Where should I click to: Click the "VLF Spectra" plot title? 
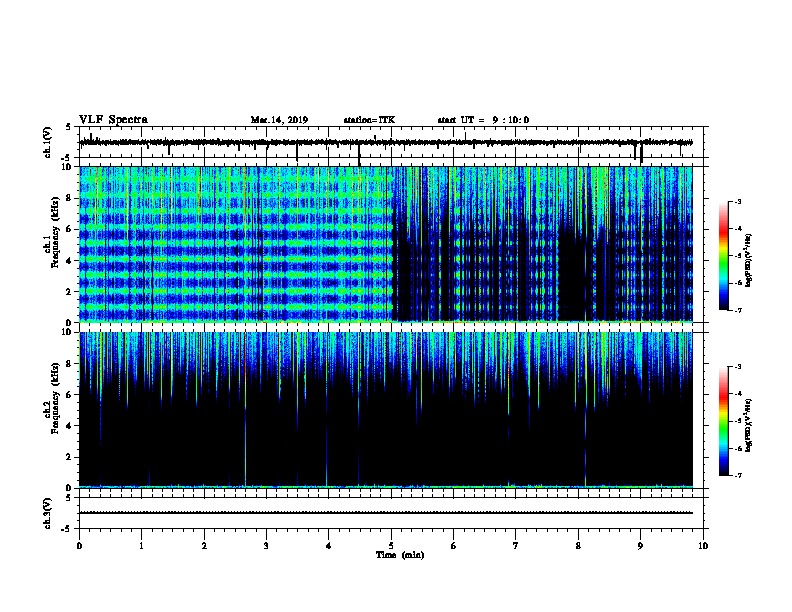[113, 120]
